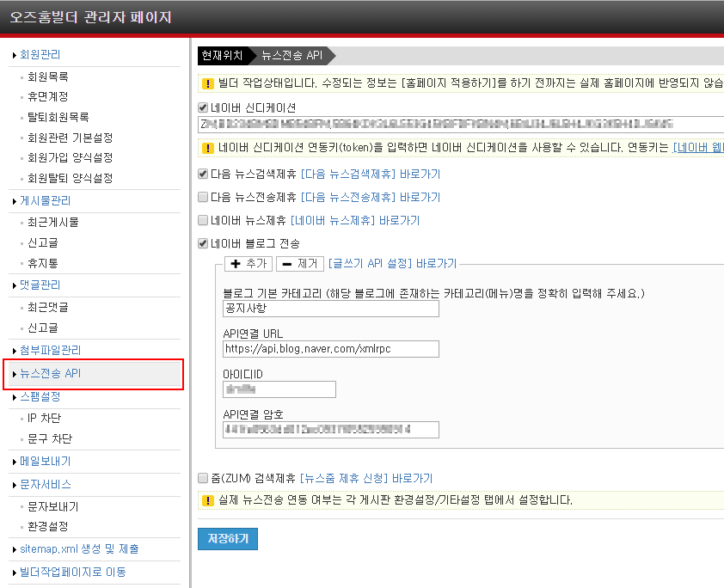Enable the 다음 뉴스전송제휴 checkbox
The image size is (724, 588).
203,198
